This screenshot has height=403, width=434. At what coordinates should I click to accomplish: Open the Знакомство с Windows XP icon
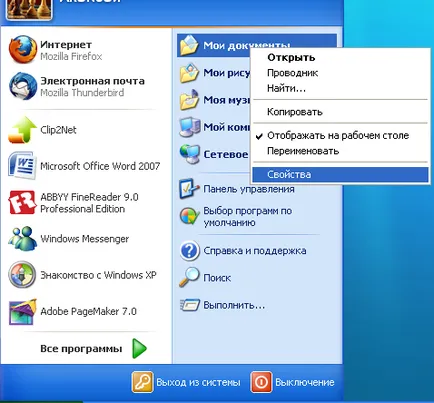pos(22,275)
